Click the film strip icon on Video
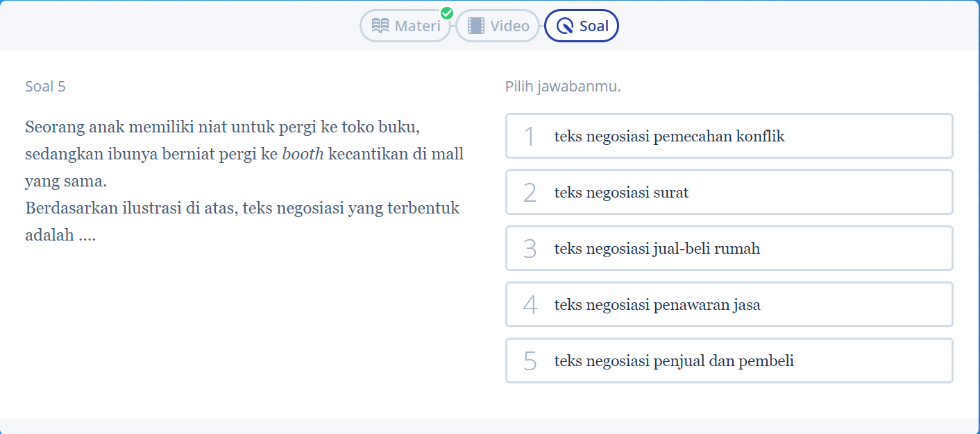The width and height of the screenshot is (980, 434). point(475,26)
